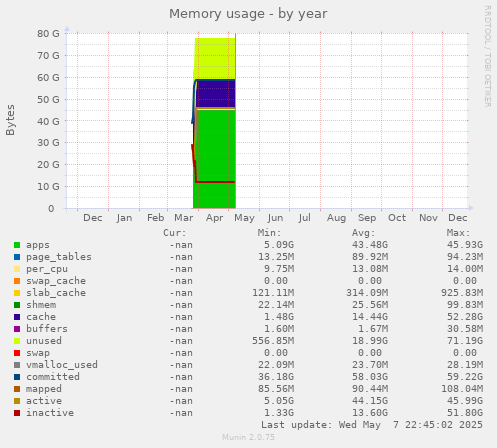Click the cache max value 52.28G
This screenshot has height=448, width=497.
pos(465,317)
